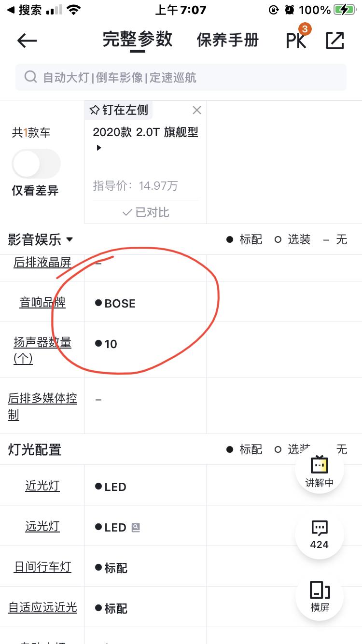Select the 完整参数 tab

coord(138,40)
